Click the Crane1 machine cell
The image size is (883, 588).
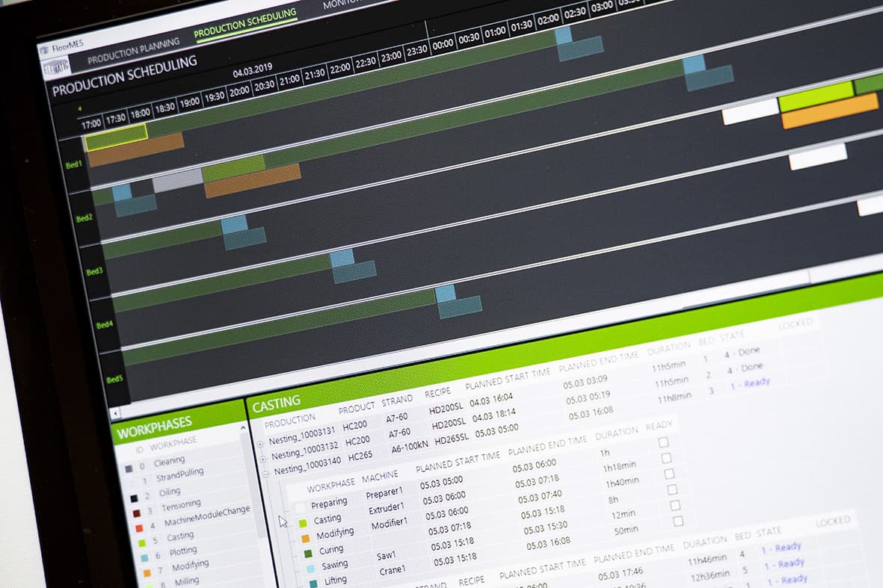tap(392, 571)
